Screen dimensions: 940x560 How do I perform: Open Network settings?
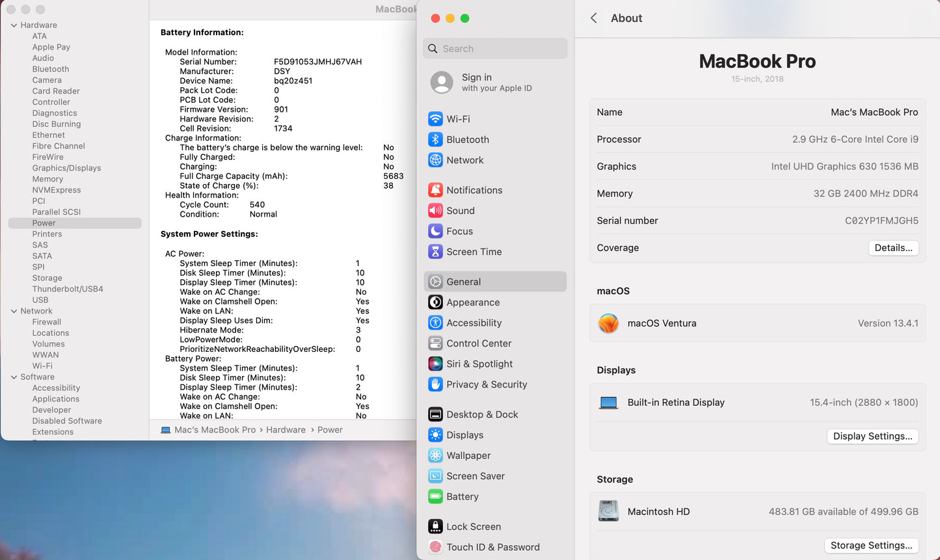pos(466,160)
